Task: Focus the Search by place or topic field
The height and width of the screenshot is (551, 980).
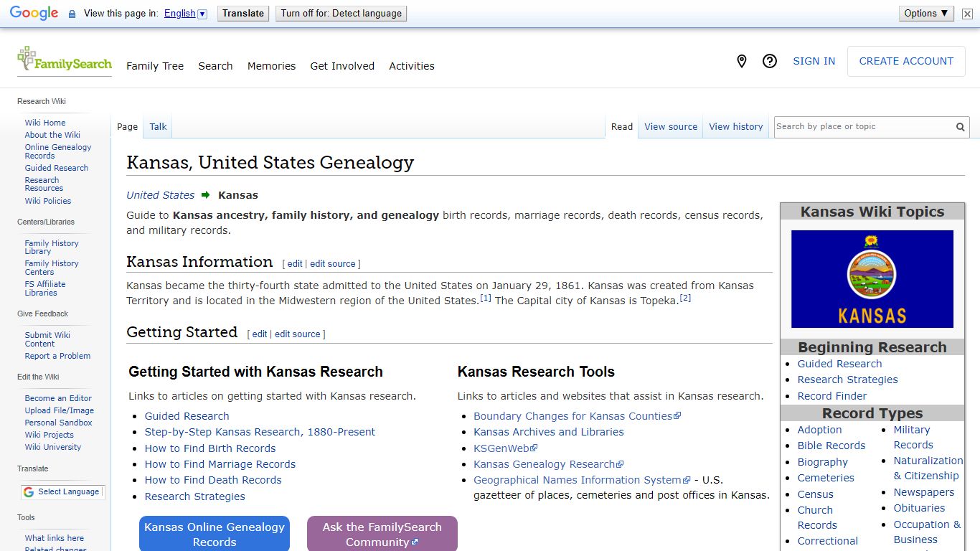Action: click(x=864, y=127)
